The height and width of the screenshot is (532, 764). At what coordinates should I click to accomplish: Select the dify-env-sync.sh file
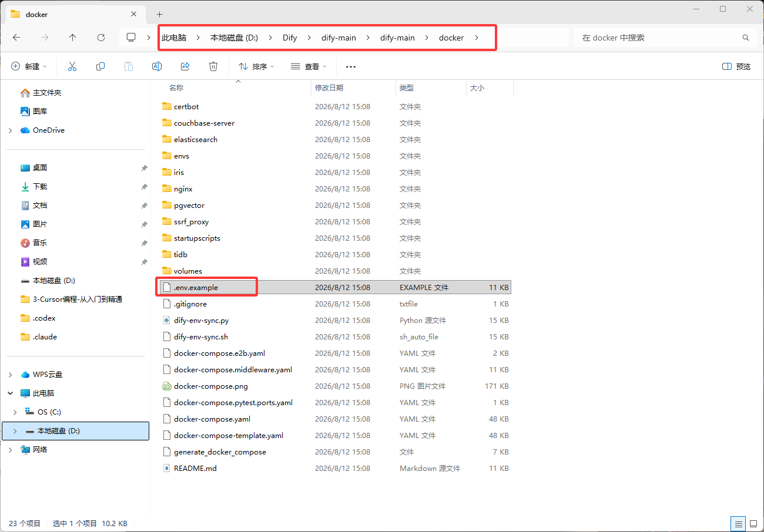point(336,337)
